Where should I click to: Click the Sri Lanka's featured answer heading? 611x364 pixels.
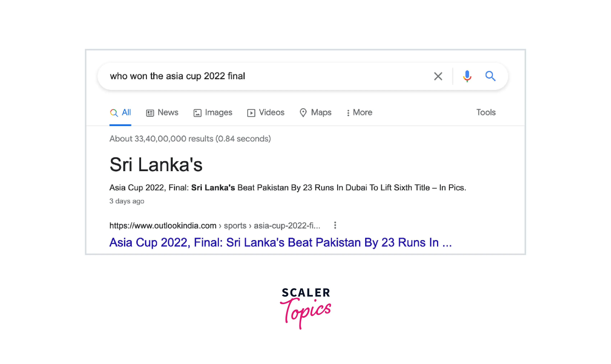pyautogui.click(x=156, y=165)
